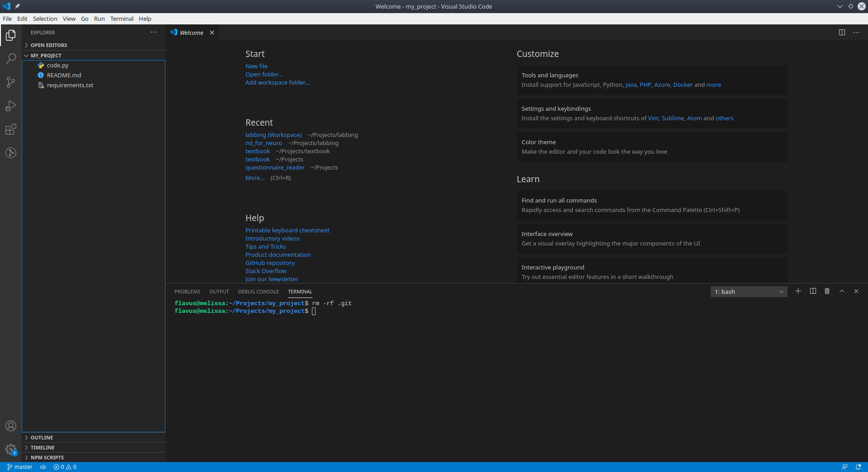Click Find and run all commands card
The height and width of the screenshot is (472, 868).
pos(652,205)
